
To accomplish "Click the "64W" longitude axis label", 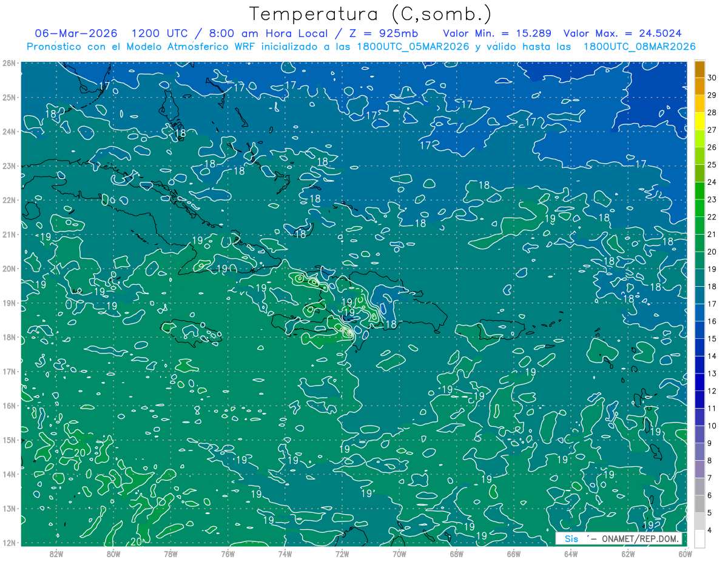I will pos(570,554).
